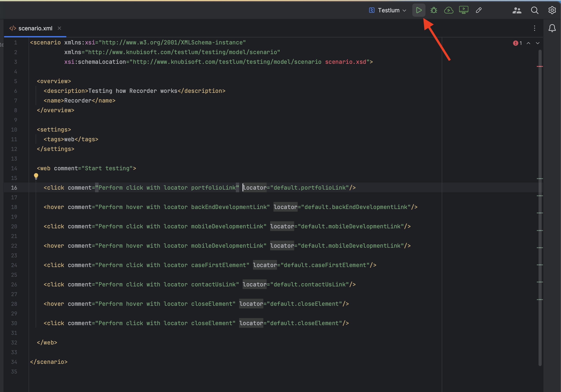The width and height of the screenshot is (561, 392).
Task: Click the <settings> opening tag
Action: pyautogui.click(x=54, y=130)
